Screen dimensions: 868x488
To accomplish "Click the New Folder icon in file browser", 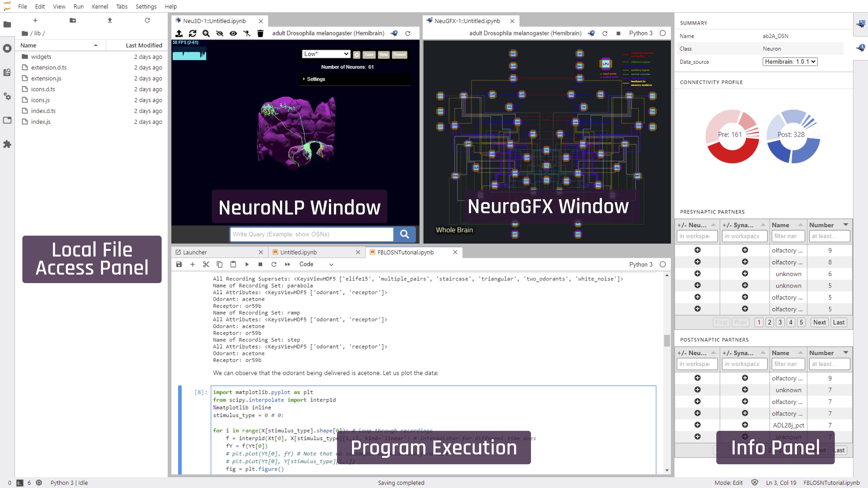I will (72, 21).
